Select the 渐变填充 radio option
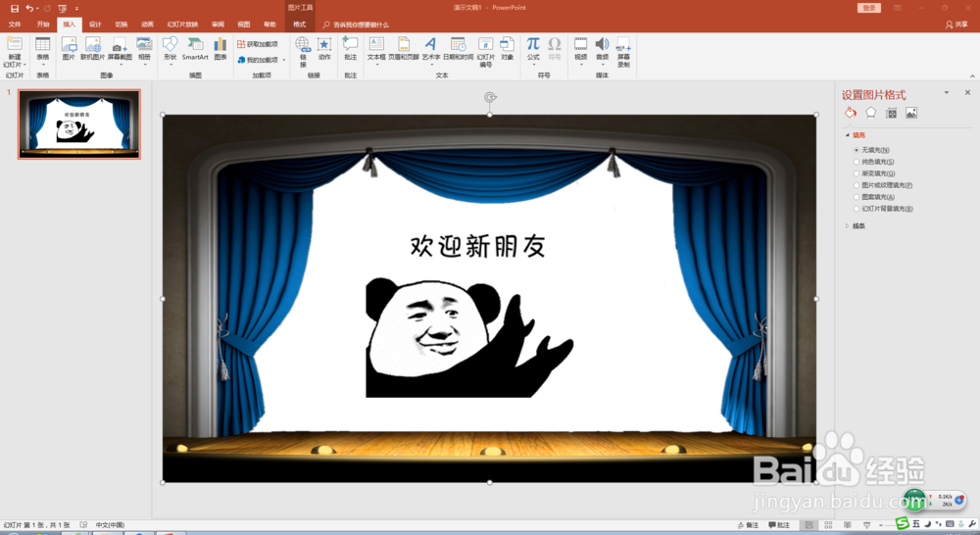The image size is (980, 535). tap(857, 173)
